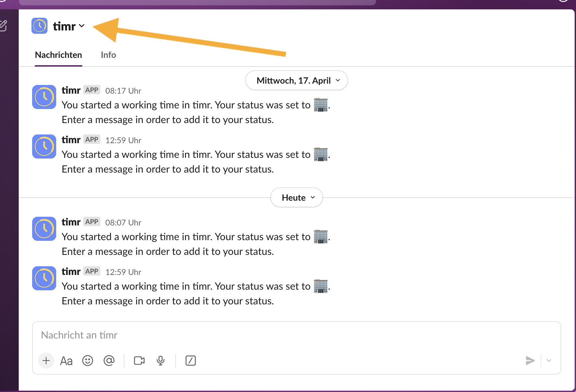
Task: Click timr avatar on Wednesday 12:59 message
Action: pyautogui.click(x=44, y=146)
